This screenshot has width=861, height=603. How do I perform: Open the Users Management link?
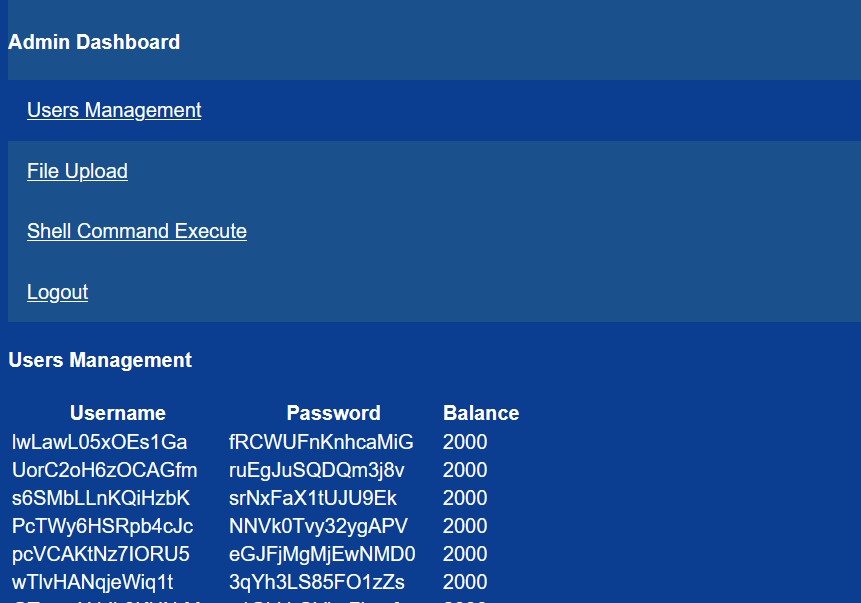point(114,110)
